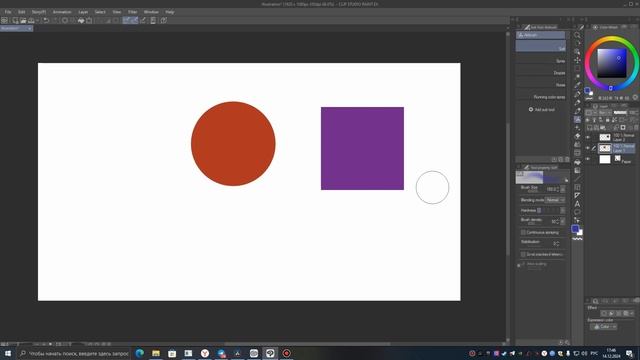Click the Fill icon in command bar
This screenshot has width=640, height=360.
click(81, 20)
